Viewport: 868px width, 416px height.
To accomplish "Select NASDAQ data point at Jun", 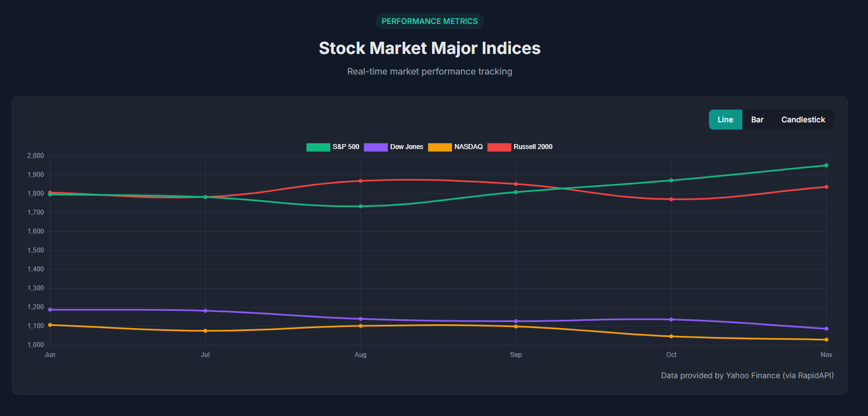I will (x=50, y=325).
